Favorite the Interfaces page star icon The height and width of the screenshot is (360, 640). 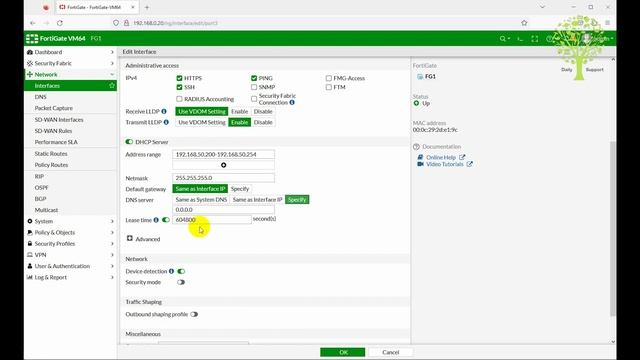click(x=112, y=86)
